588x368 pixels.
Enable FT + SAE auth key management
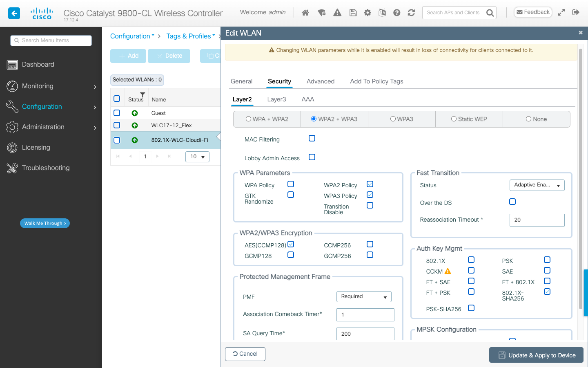(471, 281)
